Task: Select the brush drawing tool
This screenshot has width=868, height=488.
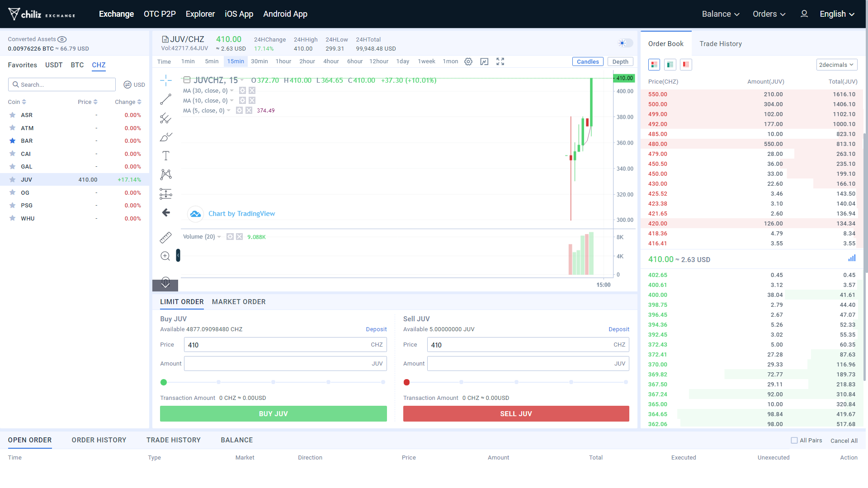Action: coord(166,137)
